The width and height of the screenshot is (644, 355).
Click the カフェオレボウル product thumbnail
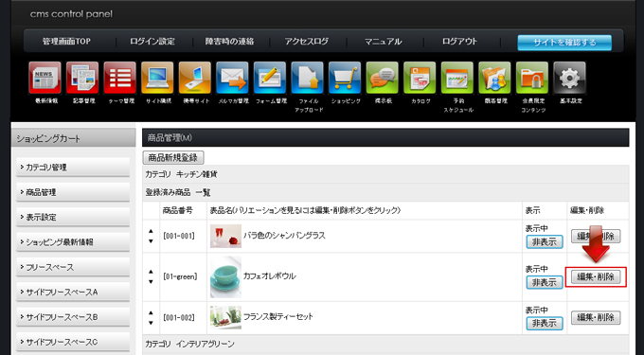tap(225, 277)
